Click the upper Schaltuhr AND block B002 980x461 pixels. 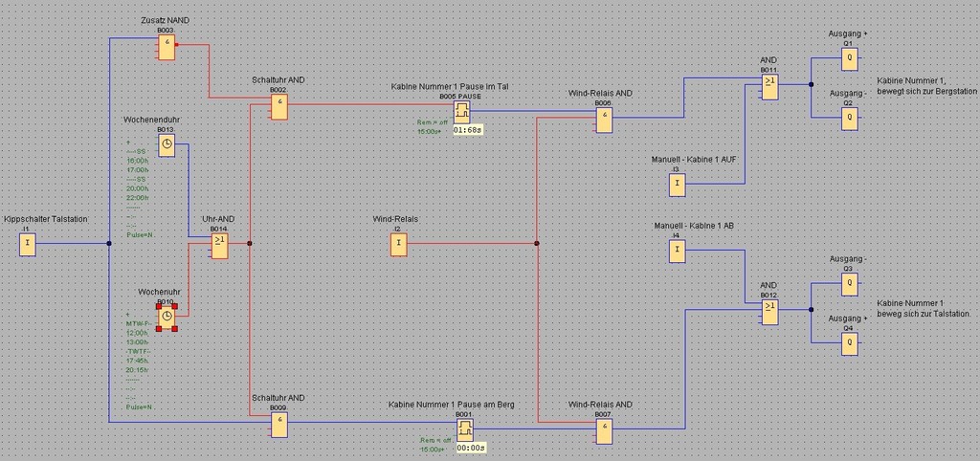[x=278, y=107]
